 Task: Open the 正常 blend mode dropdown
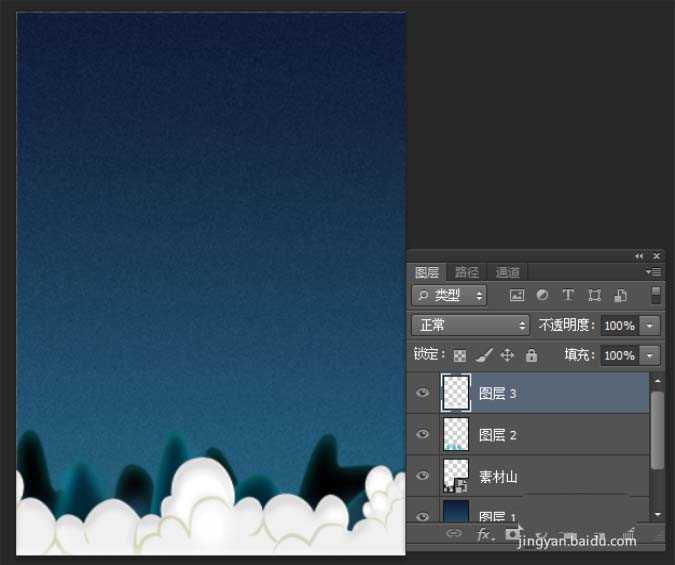pos(470,325)
